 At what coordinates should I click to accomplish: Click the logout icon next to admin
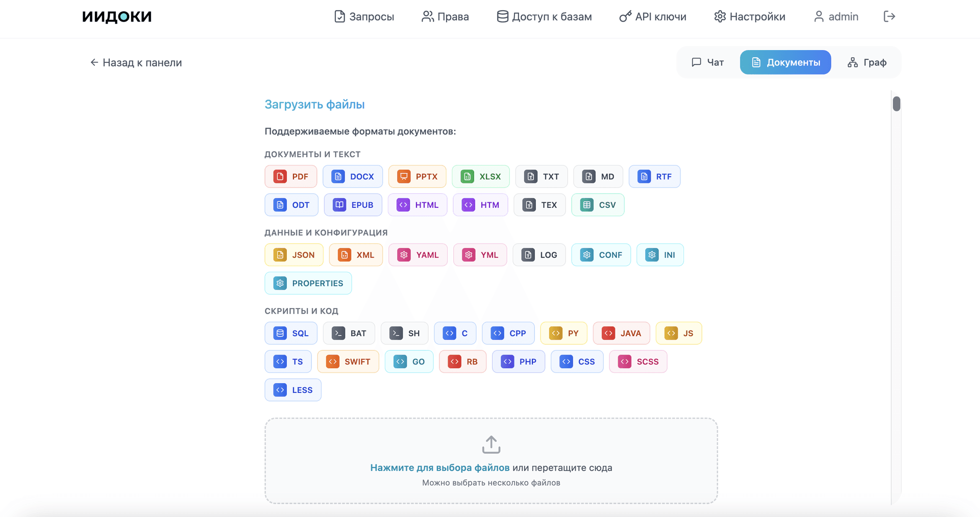(x=889, y=16)
